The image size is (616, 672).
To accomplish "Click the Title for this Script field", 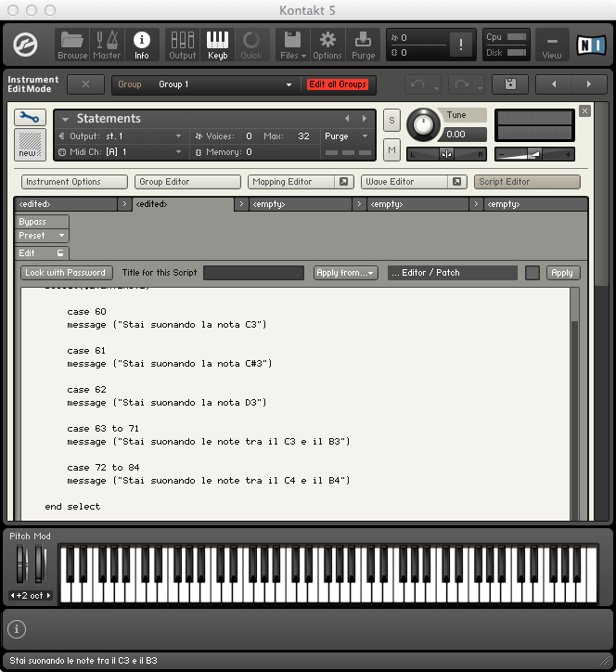I will pyautogui.click(x=253, y=273).
